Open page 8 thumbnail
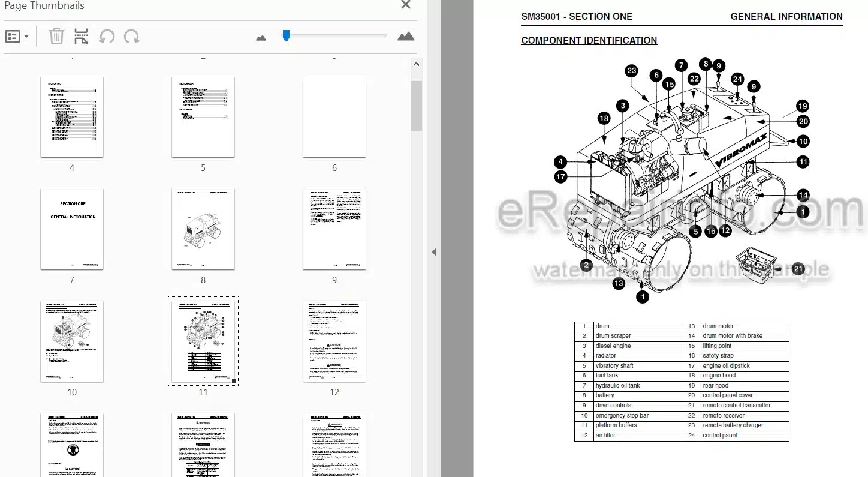This screenshot has height=477, width=868. 203,229
